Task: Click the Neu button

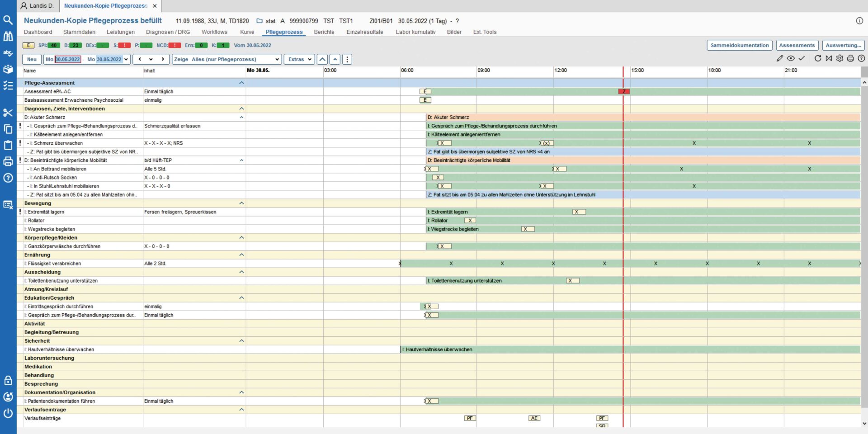Action: coord(32,59)
